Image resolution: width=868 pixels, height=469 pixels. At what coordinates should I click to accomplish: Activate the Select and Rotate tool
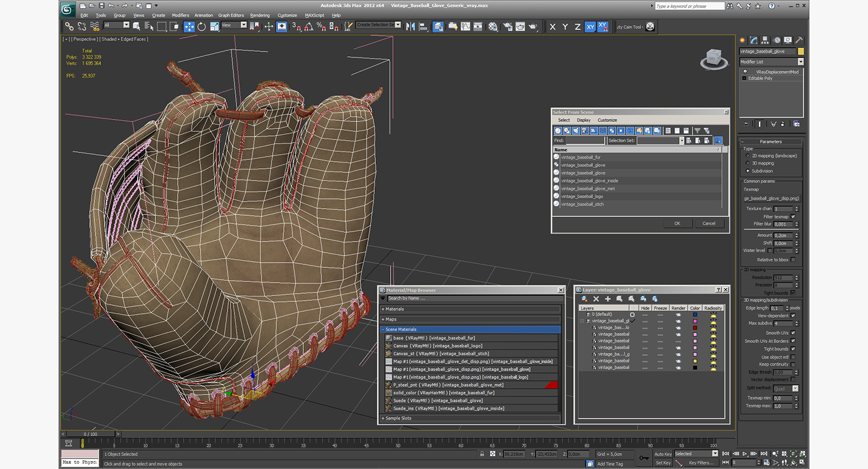[x=202, y=26]
